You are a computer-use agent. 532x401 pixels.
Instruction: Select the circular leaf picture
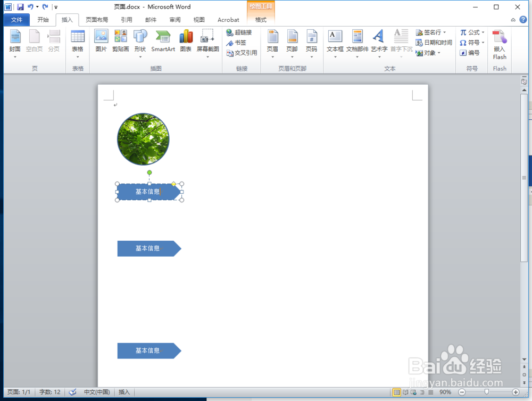tap(143, 139)
